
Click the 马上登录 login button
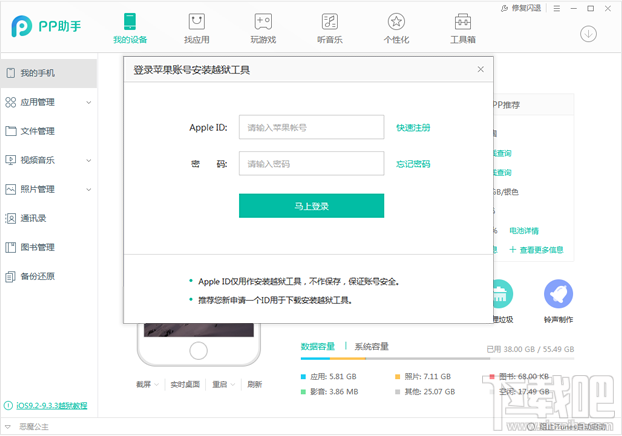311,206
